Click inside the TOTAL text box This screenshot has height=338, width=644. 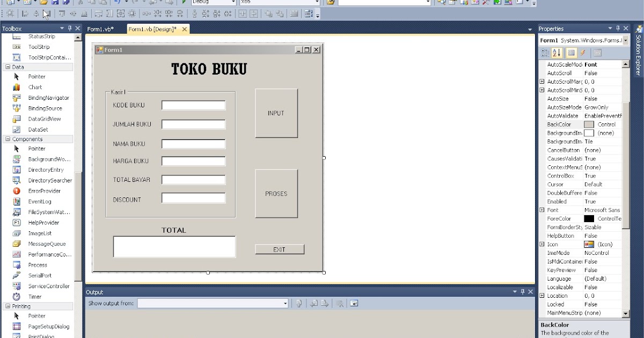174,246
